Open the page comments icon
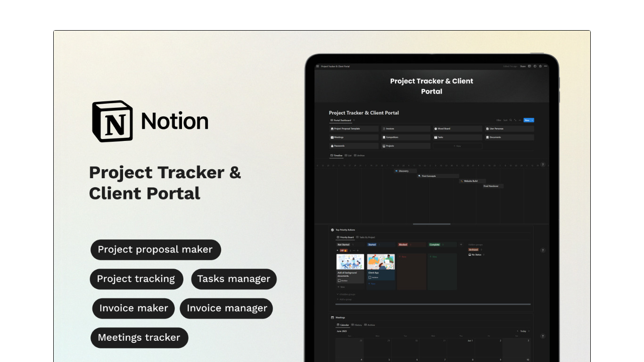The width and height of the screenshot is (644, 362). click(x=529, y=66)
